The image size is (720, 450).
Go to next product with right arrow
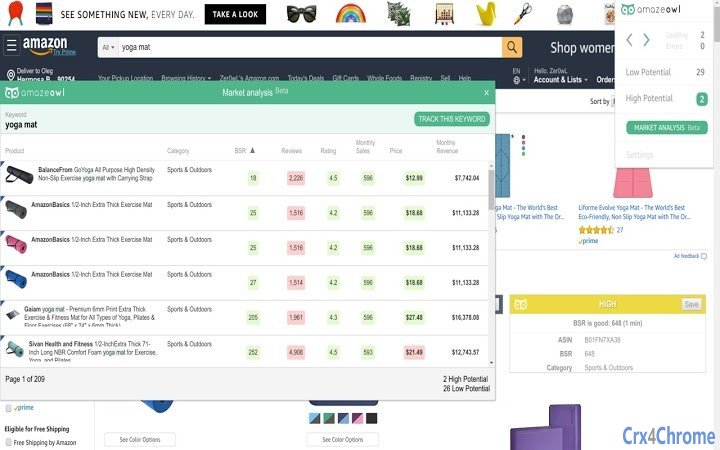click(646, 40)
